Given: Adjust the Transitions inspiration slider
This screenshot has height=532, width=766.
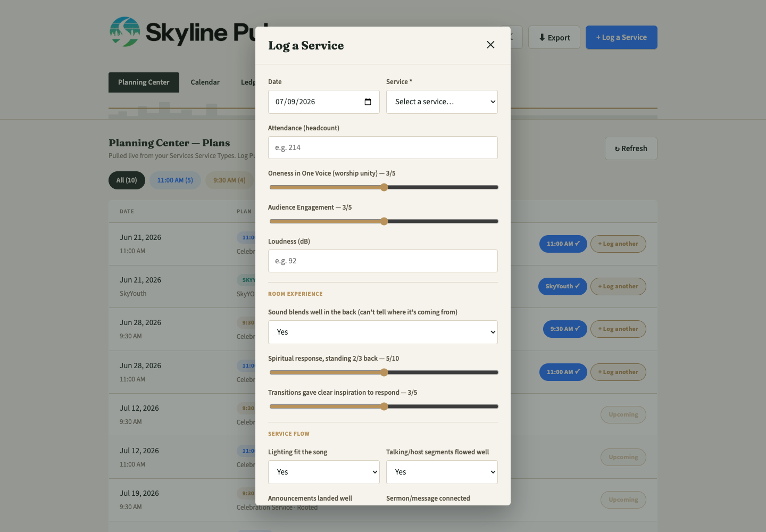Looking at the screenshot, I should pyautogui.click(x=383, y=406).
